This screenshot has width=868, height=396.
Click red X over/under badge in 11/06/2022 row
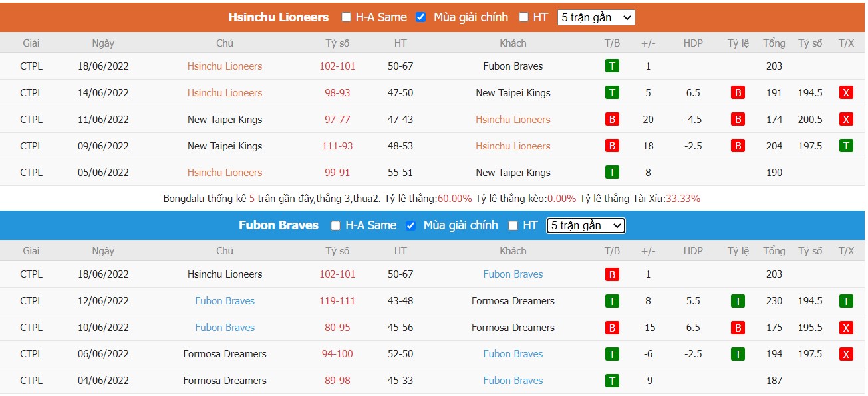pyautogui.click(x=846, y=120)
